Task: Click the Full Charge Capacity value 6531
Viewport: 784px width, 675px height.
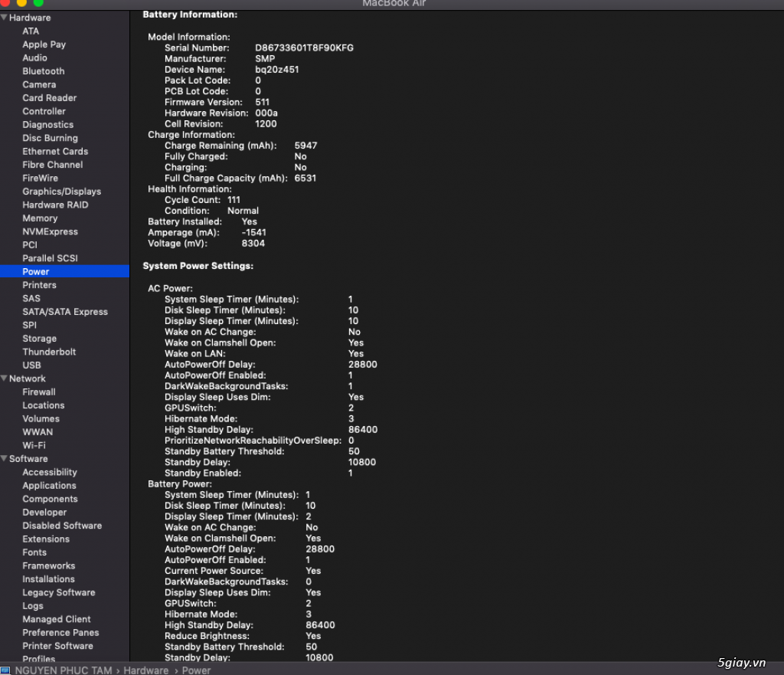Action: 305,178
